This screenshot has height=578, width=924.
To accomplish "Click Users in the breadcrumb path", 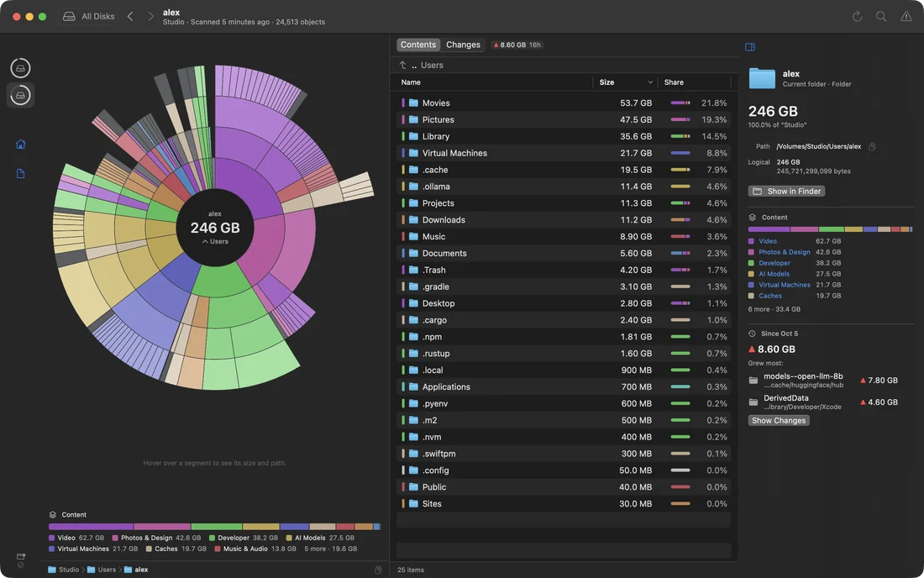I will click(102, 570).
